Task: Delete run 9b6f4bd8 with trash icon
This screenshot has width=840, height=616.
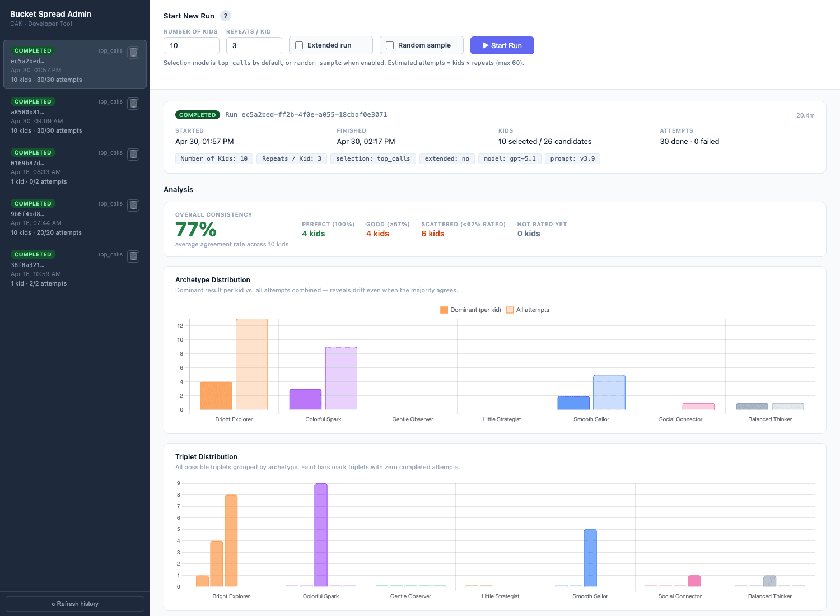Action: coord(133,206)
